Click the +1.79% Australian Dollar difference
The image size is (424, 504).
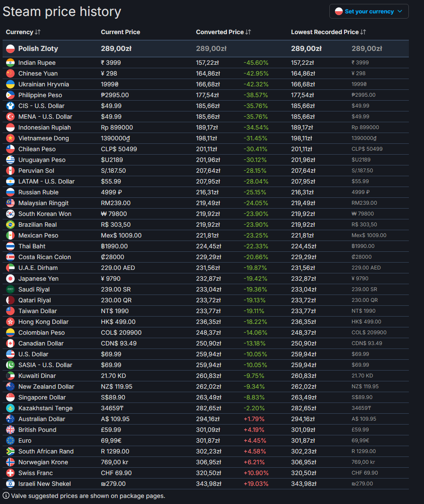[254, 419]
